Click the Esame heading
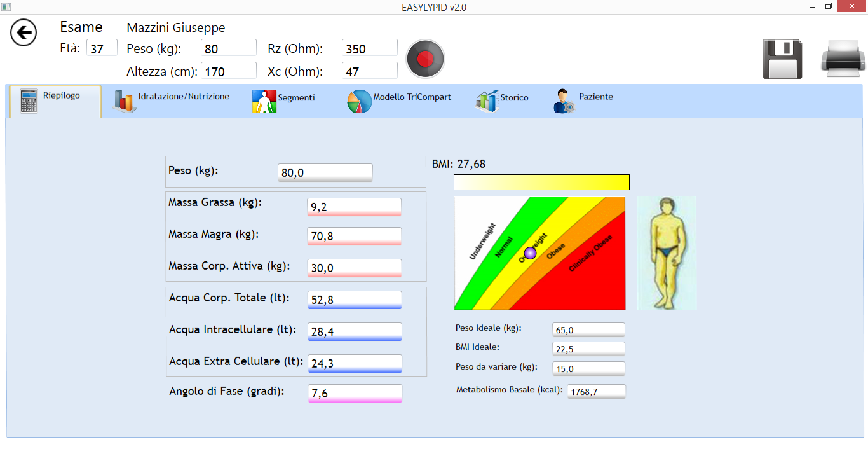This screenshot has width=868, height=463. click(x=81, y=27)
